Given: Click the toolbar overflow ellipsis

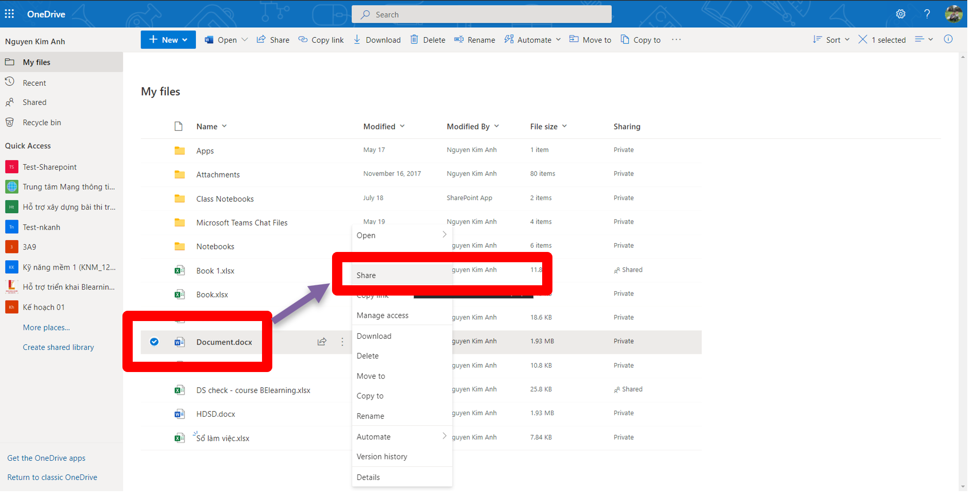Looking at the screenshot, I should click(676, 40).
